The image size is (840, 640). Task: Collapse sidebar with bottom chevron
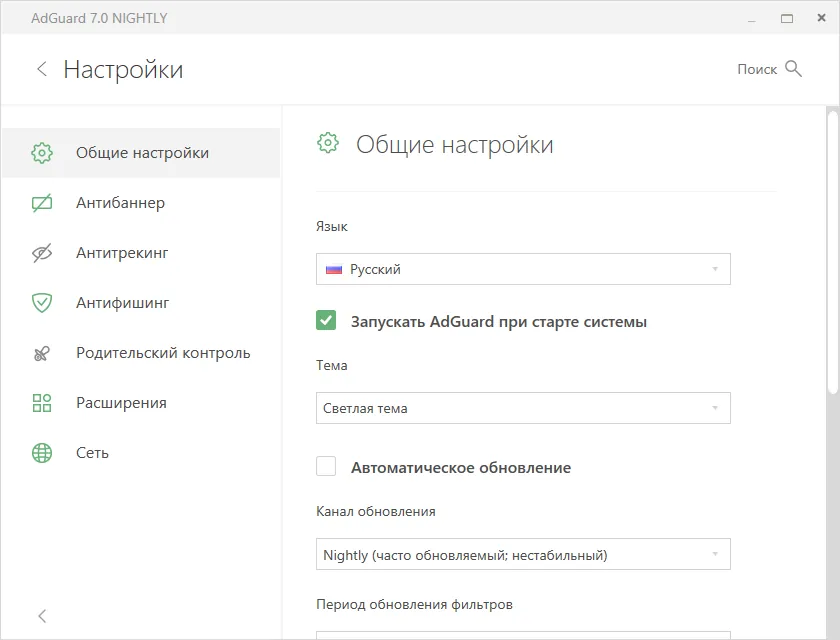click(42, 616)
